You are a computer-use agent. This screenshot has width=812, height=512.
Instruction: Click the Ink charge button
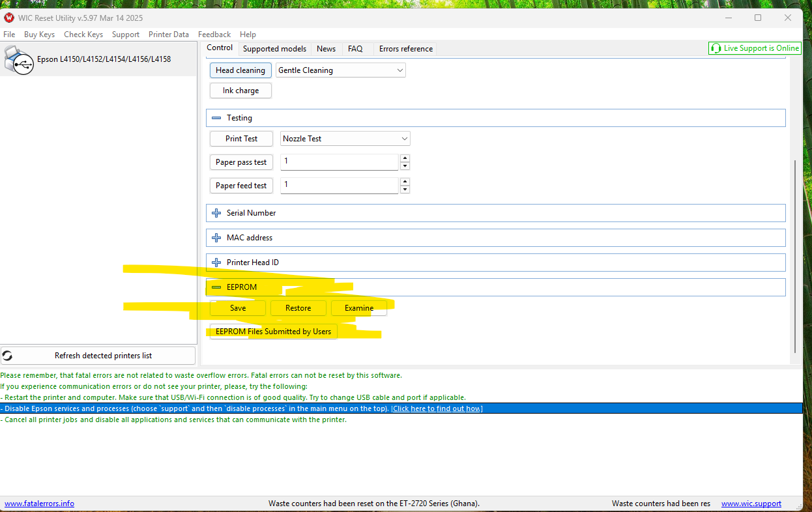click(x=240, y=91)
